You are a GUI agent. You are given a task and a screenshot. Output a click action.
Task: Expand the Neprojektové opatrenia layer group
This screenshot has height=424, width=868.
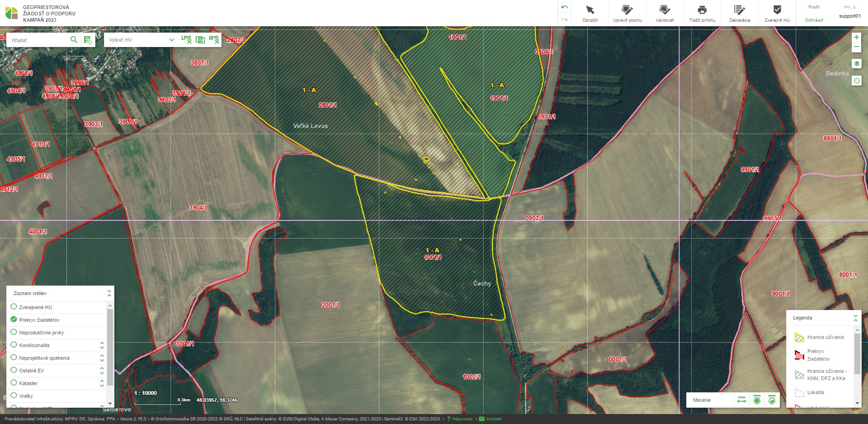point(102,358)
